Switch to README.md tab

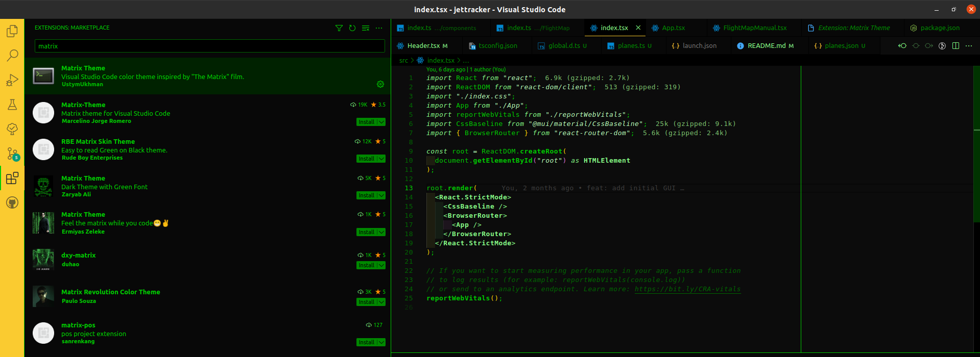point(770,46)
